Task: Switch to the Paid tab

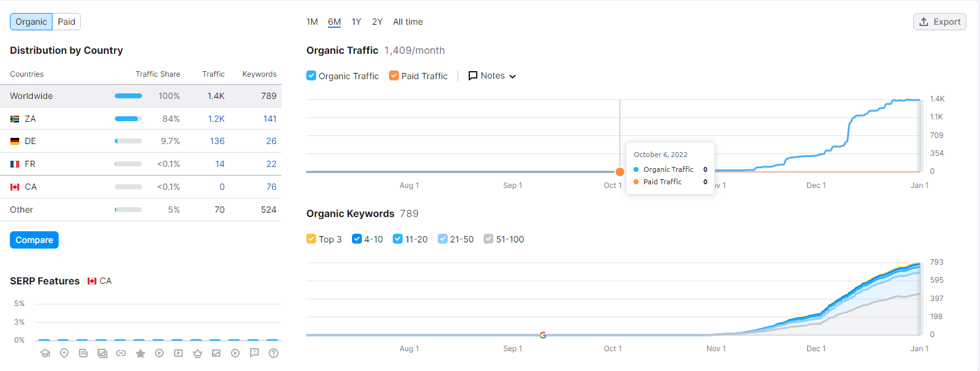Action: (x=66, y=22)
